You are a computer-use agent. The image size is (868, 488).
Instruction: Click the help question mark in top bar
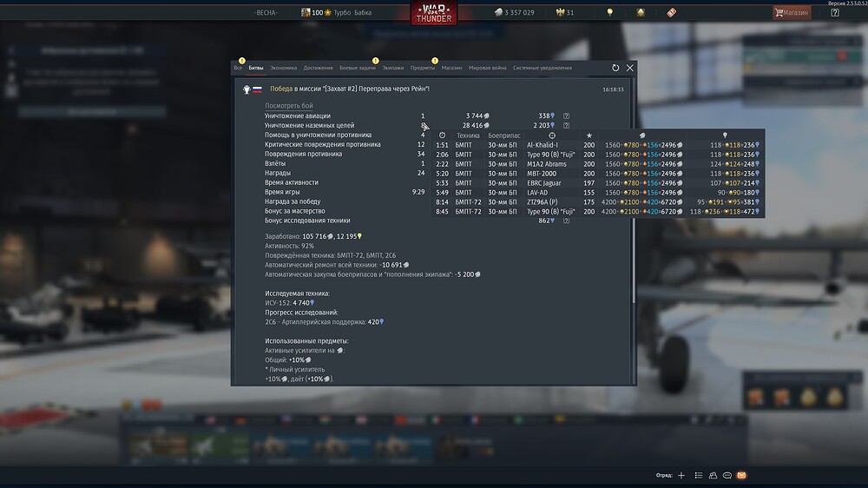point(835,13)
